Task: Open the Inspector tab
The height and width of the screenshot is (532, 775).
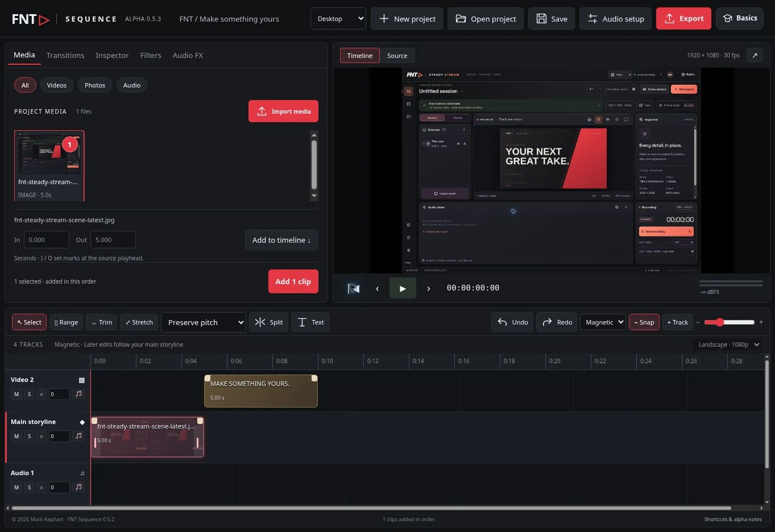Action: point(112,55)
